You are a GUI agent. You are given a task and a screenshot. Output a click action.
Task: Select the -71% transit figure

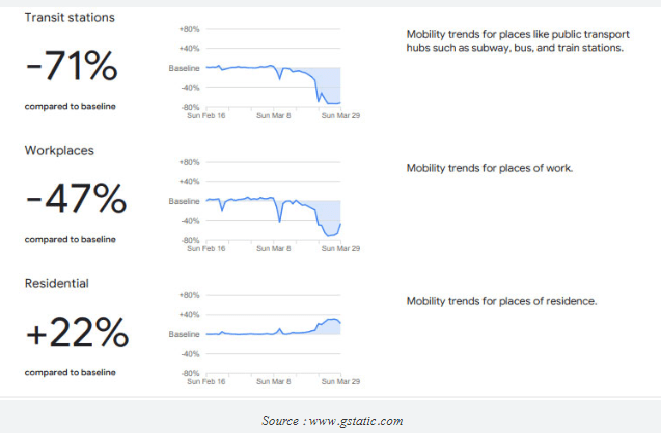coord(71,68)
